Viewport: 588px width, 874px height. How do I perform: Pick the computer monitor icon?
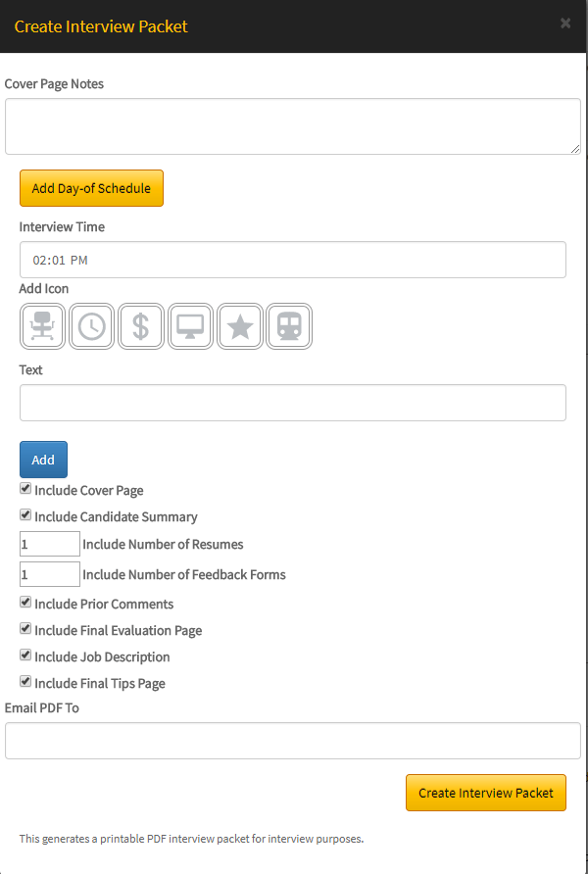pyautogui.click(x=190, y=326)
